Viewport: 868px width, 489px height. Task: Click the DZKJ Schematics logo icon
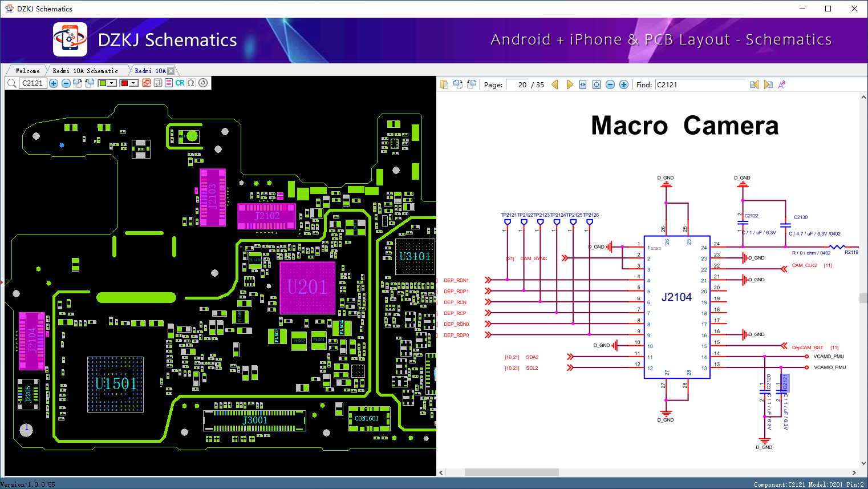click(x=70, y=39)
